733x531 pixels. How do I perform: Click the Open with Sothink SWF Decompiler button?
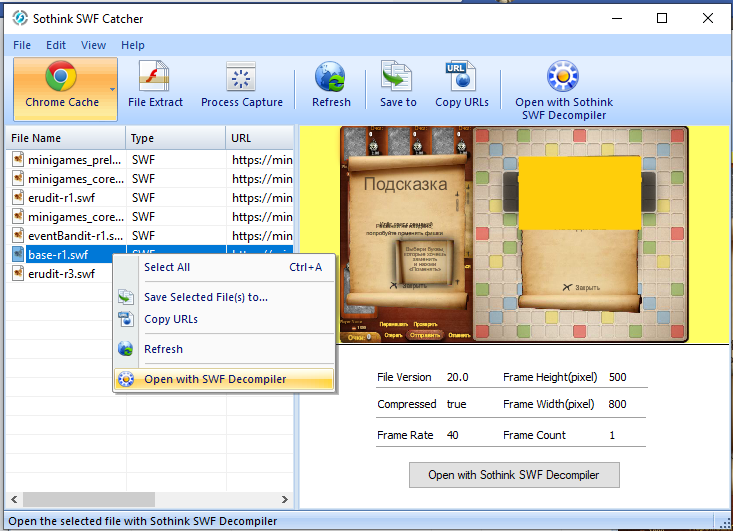click(x=514, y=475)
